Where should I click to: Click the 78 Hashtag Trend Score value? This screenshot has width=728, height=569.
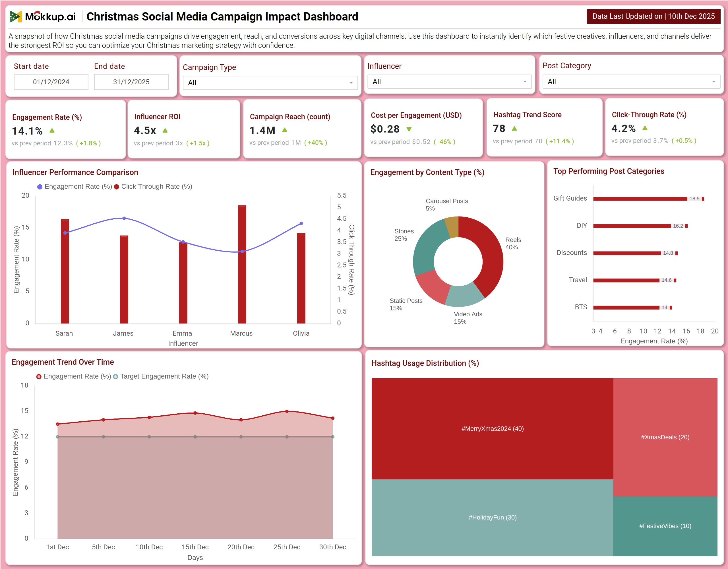pyautogui.click(x=499, y=128)
